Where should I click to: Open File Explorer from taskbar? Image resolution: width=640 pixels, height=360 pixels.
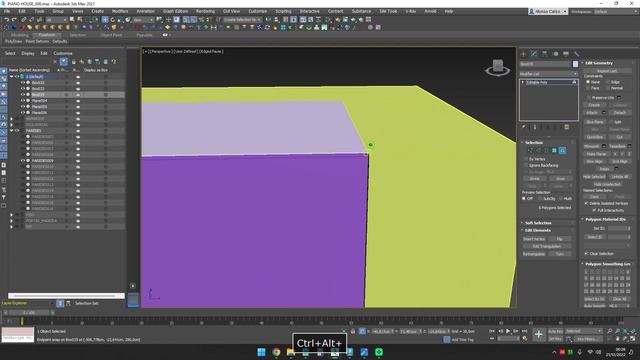tap(291, 352)
